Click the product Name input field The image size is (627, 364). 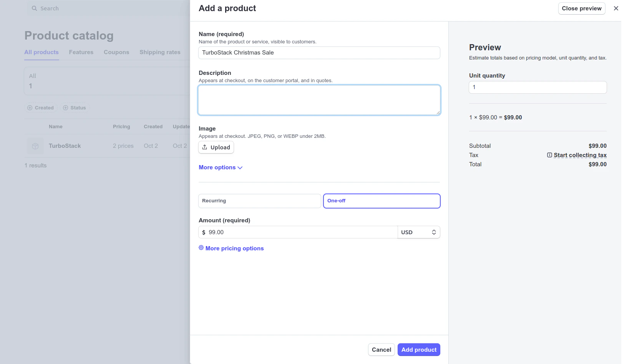[319, 53]
